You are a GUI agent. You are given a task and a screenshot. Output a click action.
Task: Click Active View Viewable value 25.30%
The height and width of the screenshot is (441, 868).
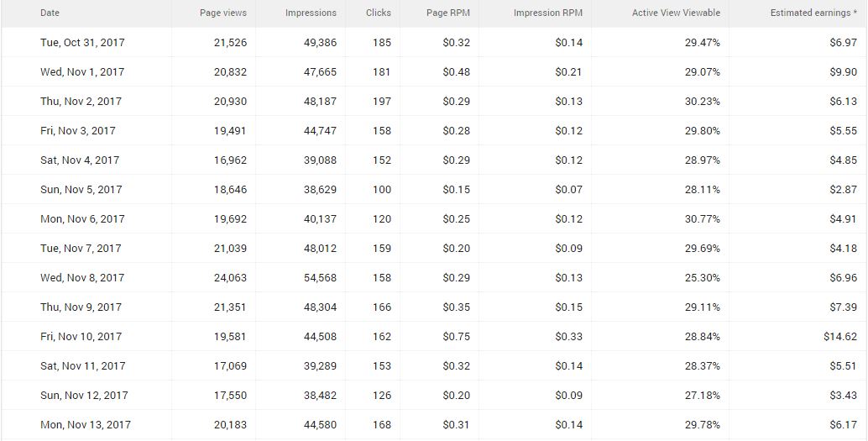(703, 277)
